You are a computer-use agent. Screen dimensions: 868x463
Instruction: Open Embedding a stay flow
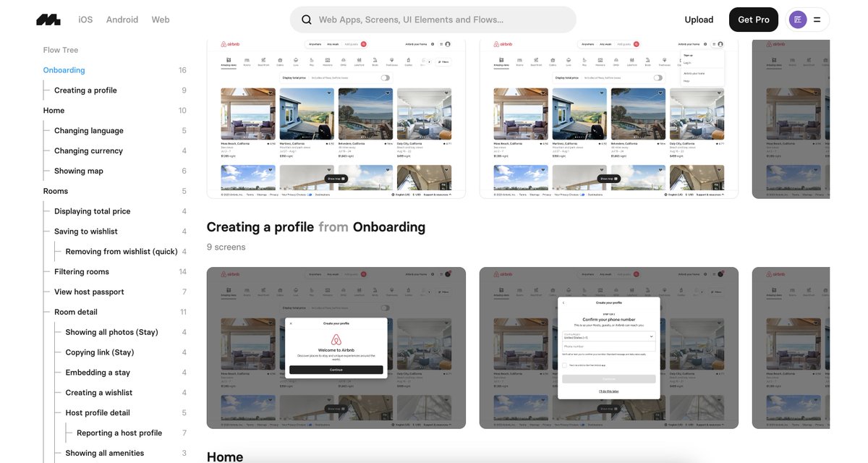[x=98, y=373]
